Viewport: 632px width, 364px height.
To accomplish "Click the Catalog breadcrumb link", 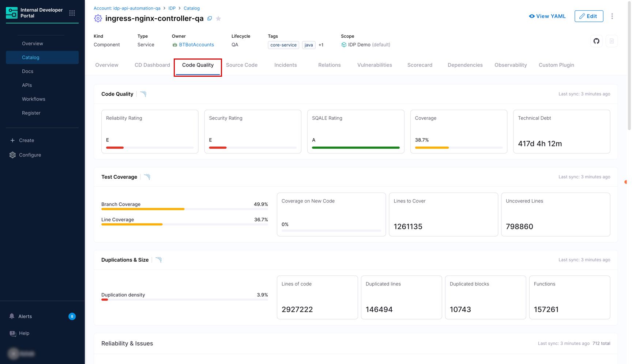I will (x=192, y=8).
